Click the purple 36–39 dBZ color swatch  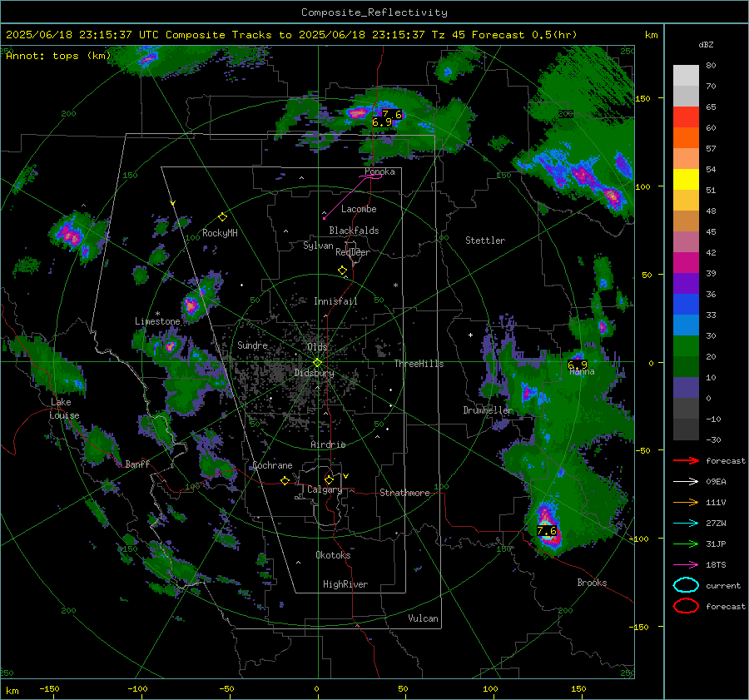tap(686, 283)
